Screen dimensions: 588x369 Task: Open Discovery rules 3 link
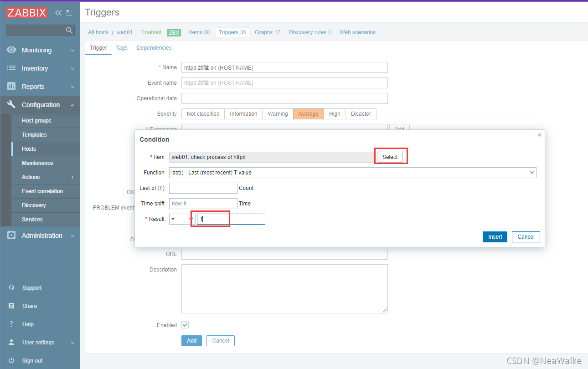coord(310,32)
